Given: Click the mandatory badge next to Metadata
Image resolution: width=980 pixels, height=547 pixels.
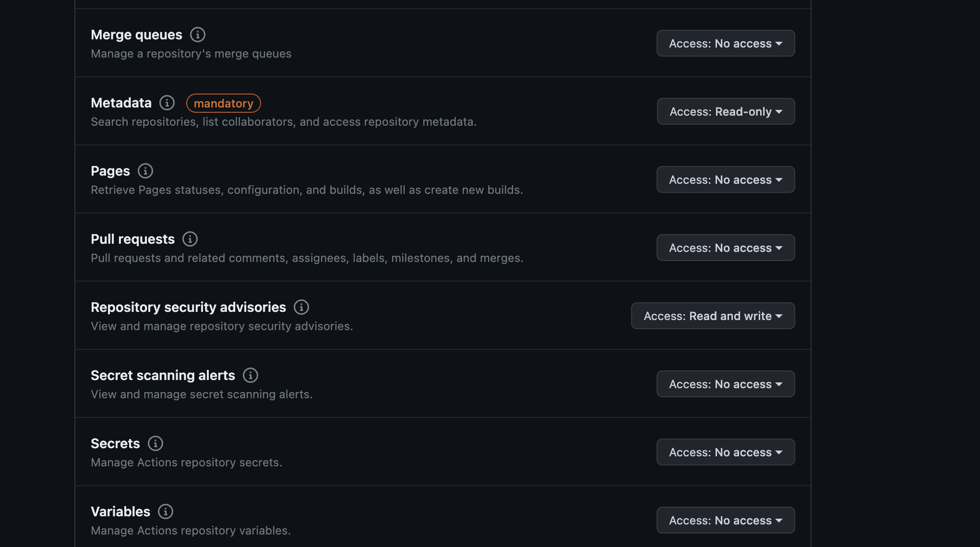Looking at the screenshot, I should tap(223, 103).
